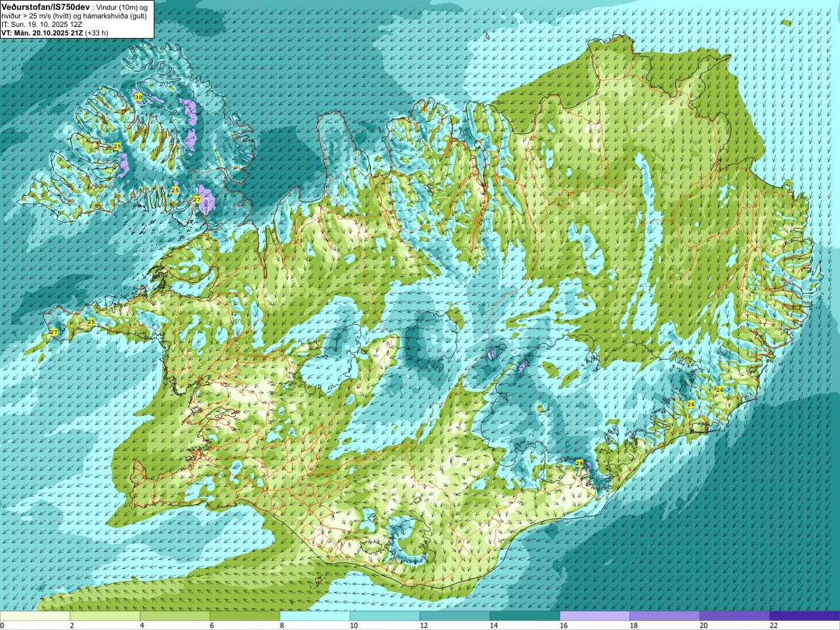Click the 'VT: Mán. 20.10.2025 21Z' valid time
This screenshot has height=630, width=840.
click(41, 32)
